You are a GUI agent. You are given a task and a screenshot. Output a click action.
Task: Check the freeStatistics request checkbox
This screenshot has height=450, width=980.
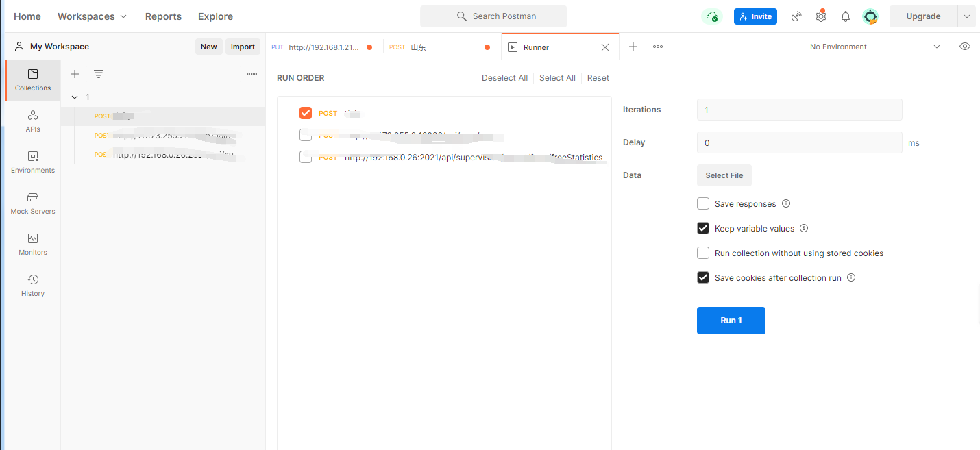(x=306, y=157)
